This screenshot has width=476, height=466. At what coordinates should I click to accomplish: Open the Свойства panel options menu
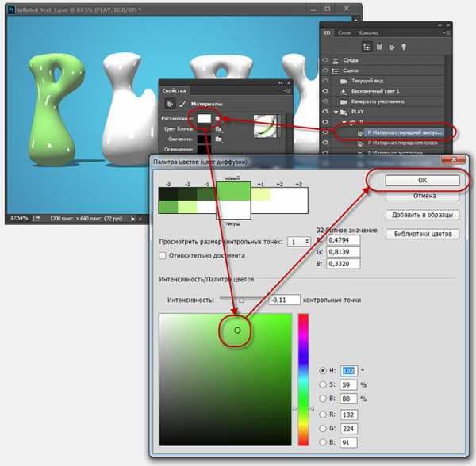(287, 90)
